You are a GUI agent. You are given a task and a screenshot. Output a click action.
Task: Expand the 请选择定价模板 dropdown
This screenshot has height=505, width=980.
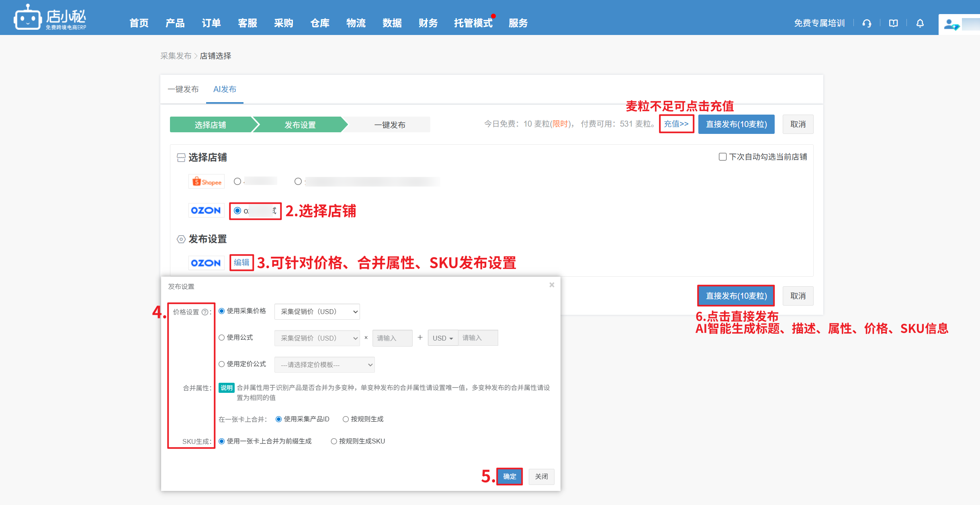click(324, 365)
